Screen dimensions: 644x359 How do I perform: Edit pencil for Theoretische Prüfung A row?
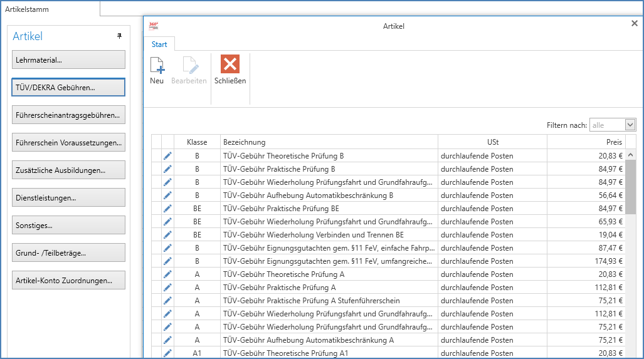click(x=167, y=274)
